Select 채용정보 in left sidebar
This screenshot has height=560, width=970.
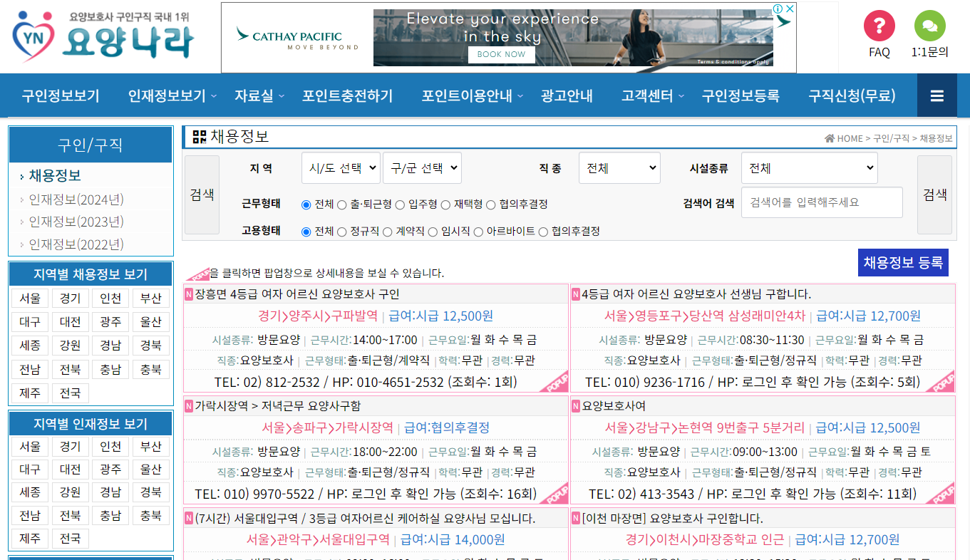point(54,176)
